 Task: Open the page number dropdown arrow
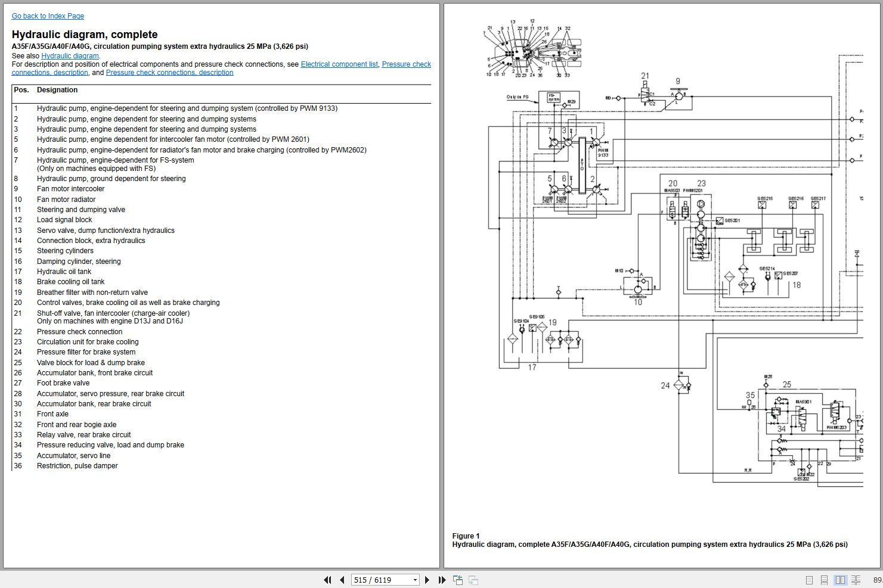click(x=415, y=580)
